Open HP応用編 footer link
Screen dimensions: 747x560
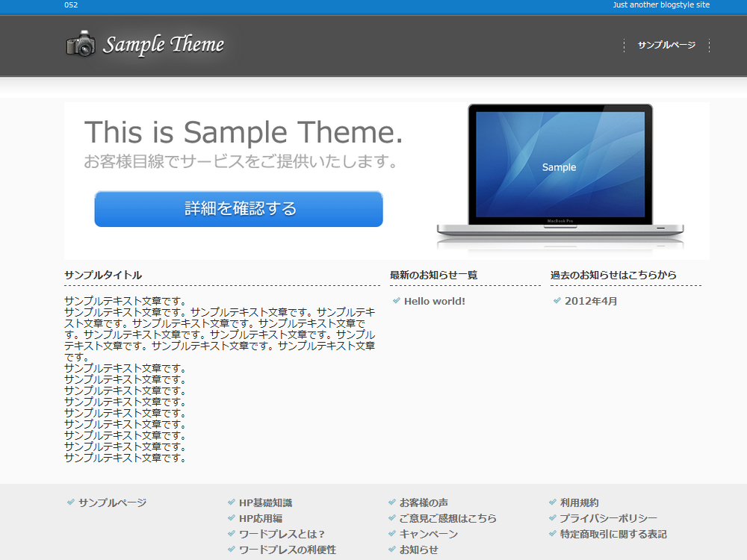pos(261,518)
